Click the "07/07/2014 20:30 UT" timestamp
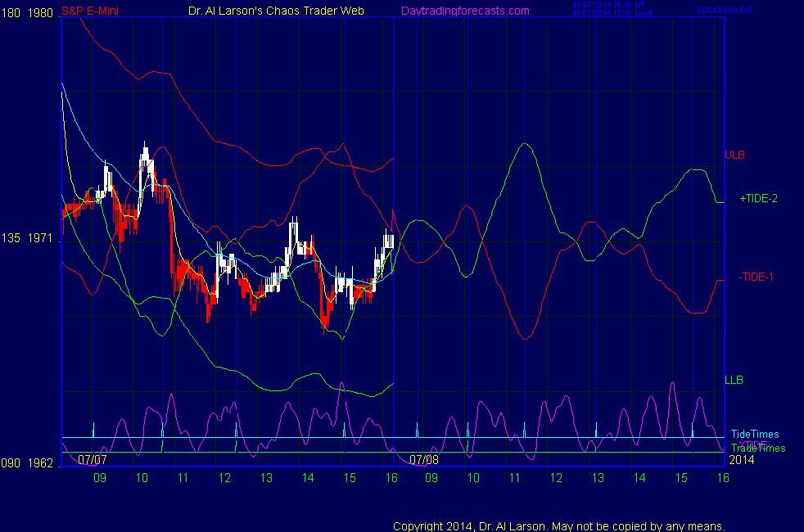The image size is (804, 532). tap(608, 5)
